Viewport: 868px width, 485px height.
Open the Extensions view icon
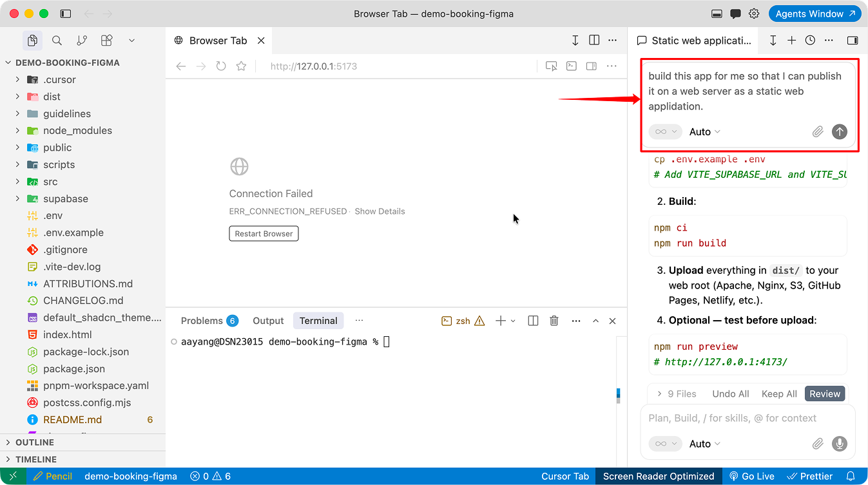pyautogui.click(x=107, y=41)
